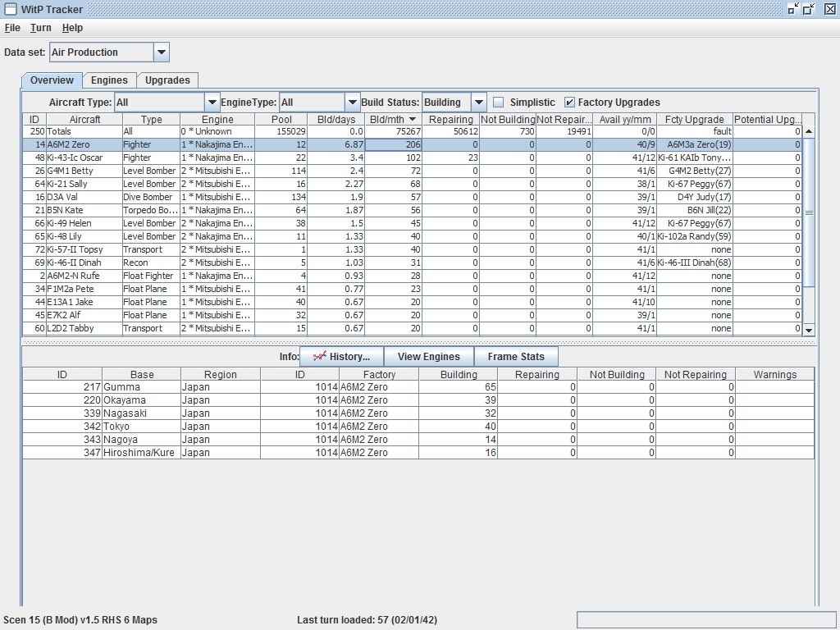Sort by the Bld/days column header
840x630 pixels.
(336, 120)
